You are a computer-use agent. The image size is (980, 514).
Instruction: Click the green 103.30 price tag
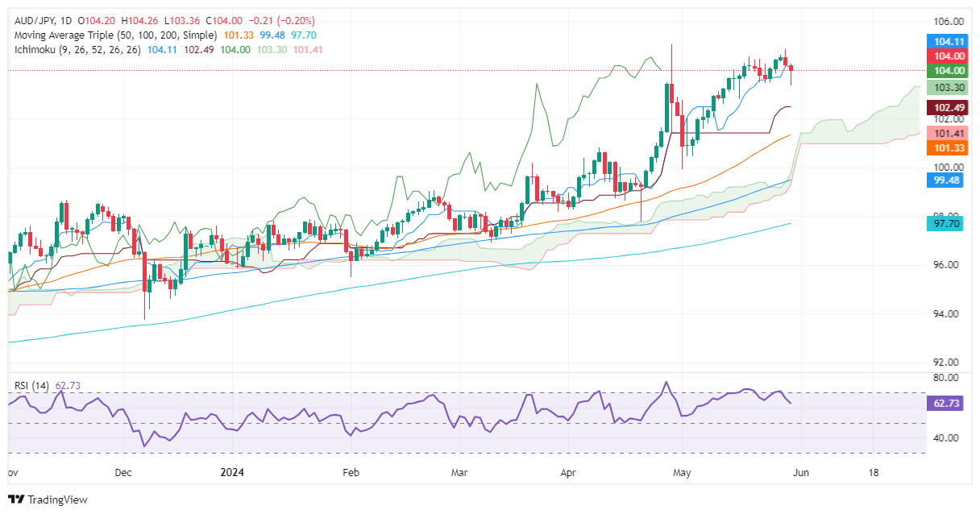(948, 87)
